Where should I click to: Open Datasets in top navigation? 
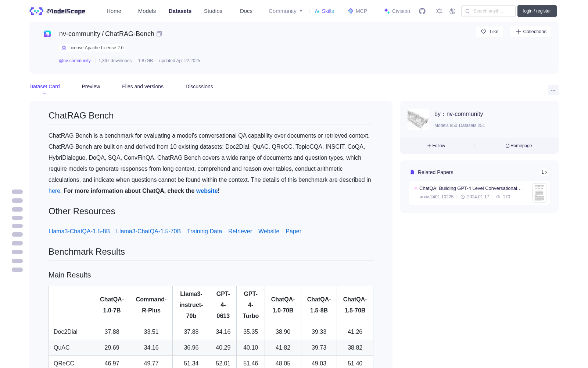(180, 11)
